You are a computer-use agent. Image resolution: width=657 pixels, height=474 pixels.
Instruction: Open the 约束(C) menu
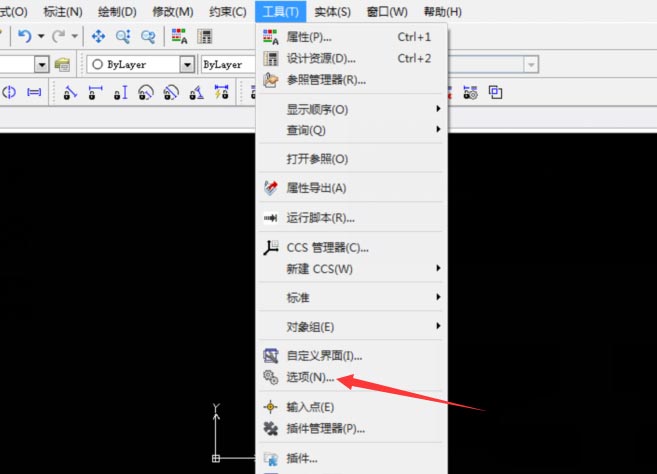pyautogui.click(x=228, y=12)
